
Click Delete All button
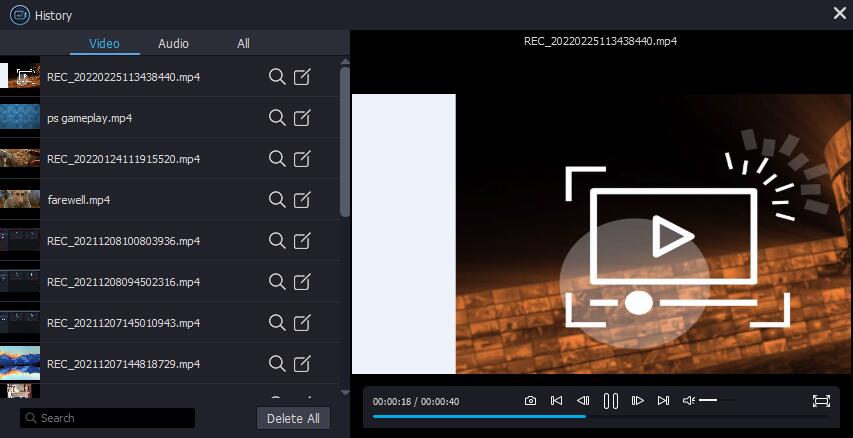coord(293,418)
